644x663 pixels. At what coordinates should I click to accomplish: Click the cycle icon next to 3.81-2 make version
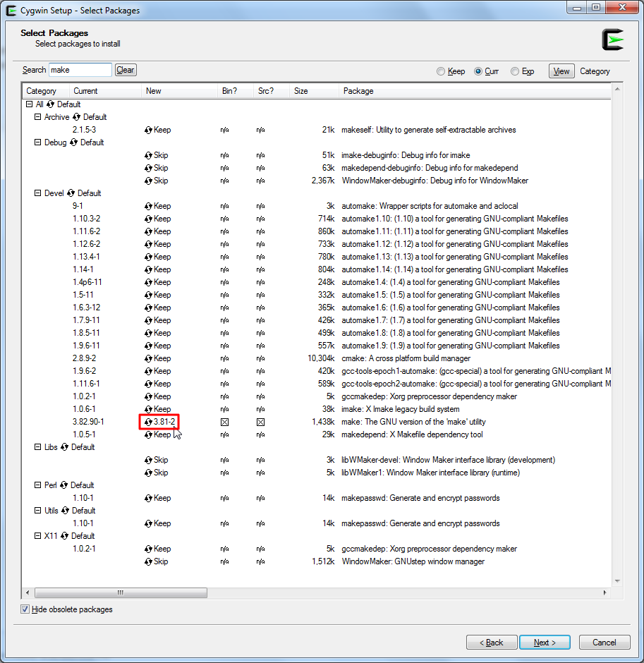click(148, 422)
